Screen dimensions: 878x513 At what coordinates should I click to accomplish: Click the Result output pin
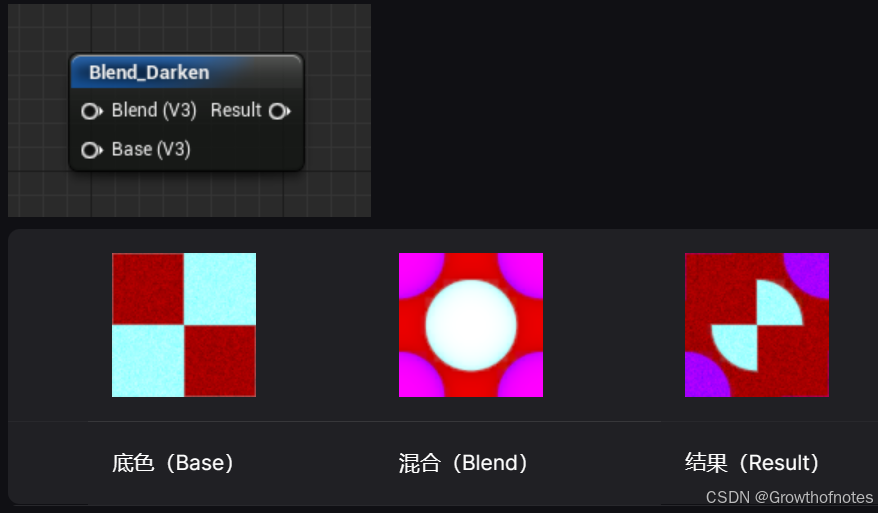tap(279, 111)
